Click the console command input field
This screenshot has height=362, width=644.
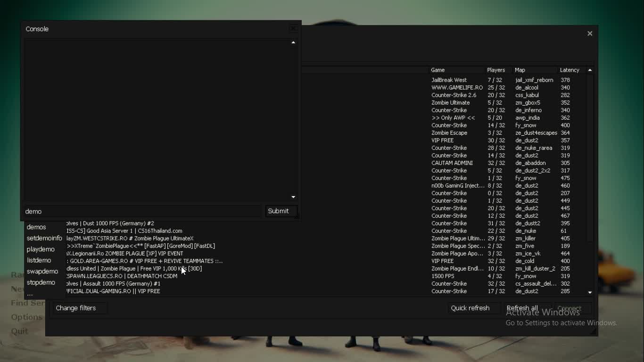143,211
